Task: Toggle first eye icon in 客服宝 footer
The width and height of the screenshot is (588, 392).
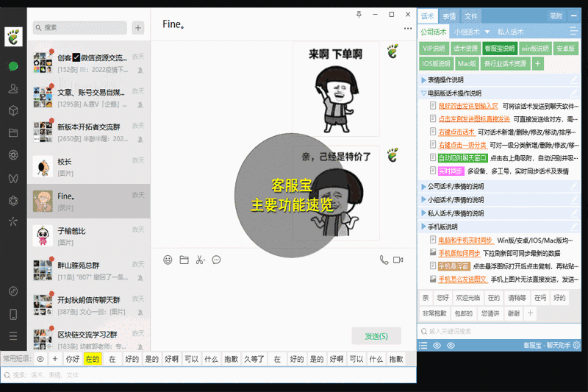Action: point(437,345)
